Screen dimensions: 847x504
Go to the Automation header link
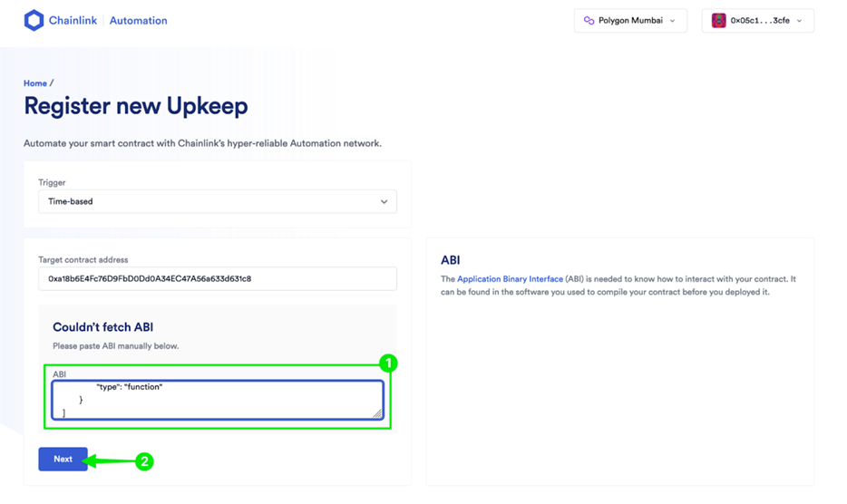point(138,21)
